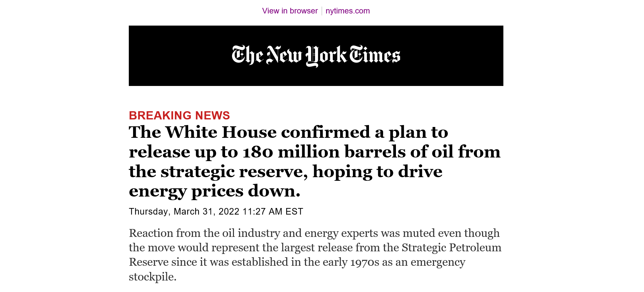Click the word "stockpile." in the summary
Screen dimensions: 644x292
click(153, 277)
